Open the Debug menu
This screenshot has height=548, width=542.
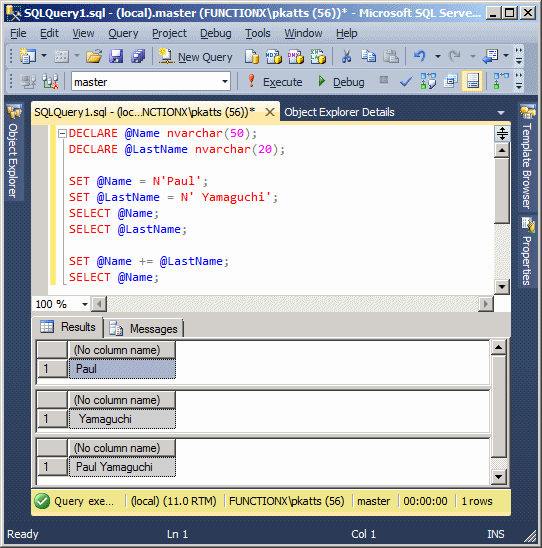(x=216, y=34)
